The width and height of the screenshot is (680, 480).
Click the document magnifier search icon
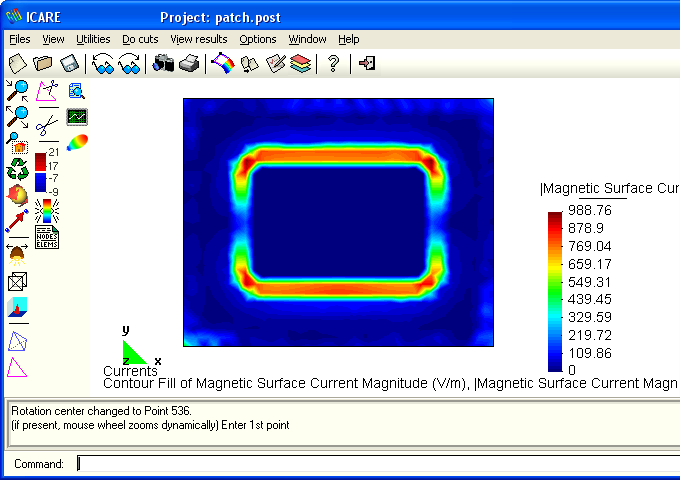pyautogui.click(x=77, y=91)
